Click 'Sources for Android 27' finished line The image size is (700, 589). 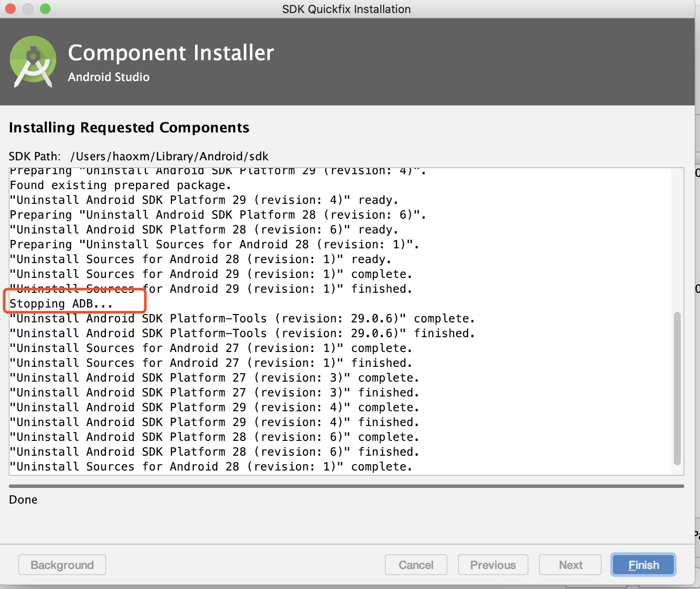pyautogui.click(x=211, y=363)
